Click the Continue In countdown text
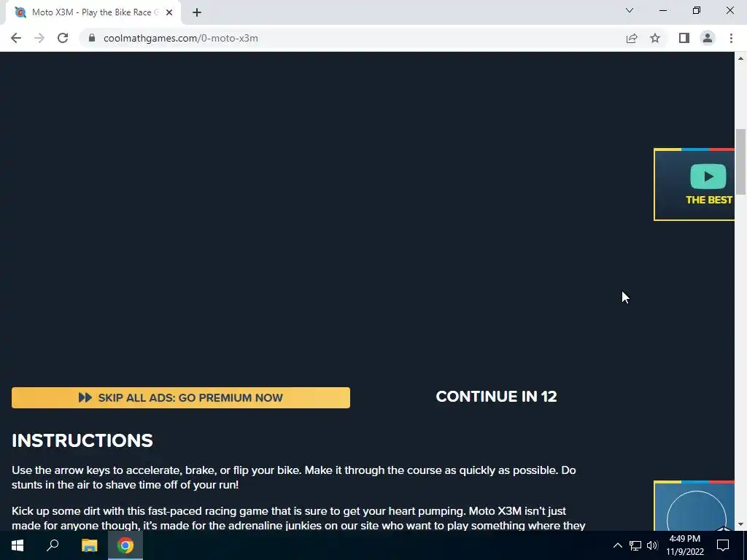This screenshot has height=560, width=747. 496,397
